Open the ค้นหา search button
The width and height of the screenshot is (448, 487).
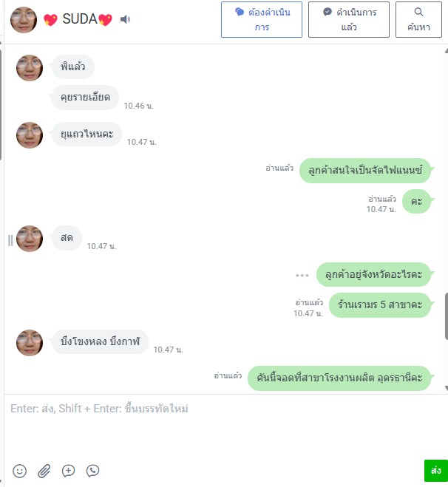[418, 19]
